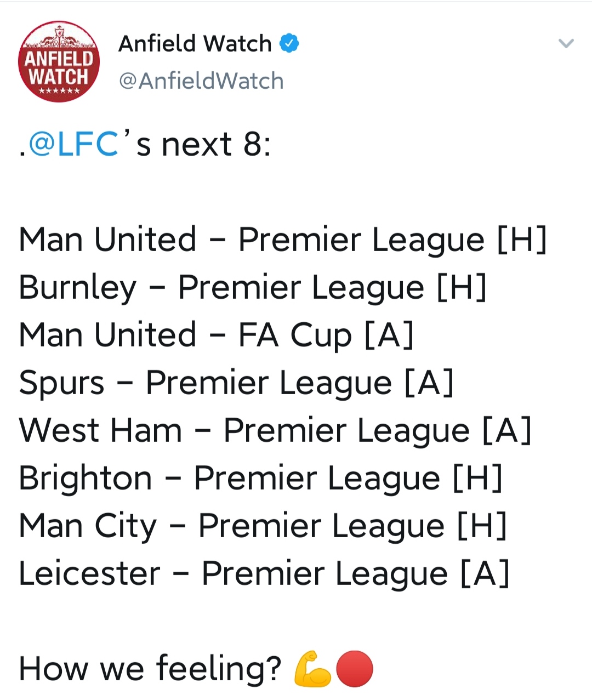Screen dimensions: 592x700
Task: Click the red circle emoji
Action: [354, 669]
